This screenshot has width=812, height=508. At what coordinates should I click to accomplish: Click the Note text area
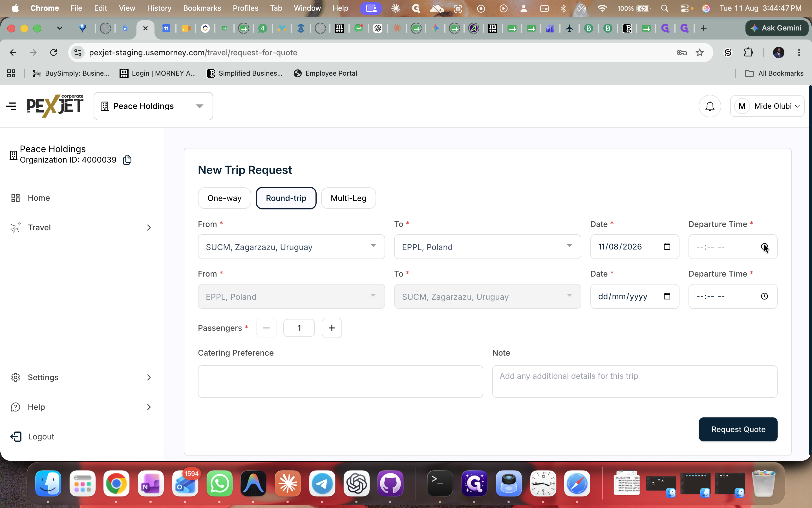pyautogui.click(x=634, y=382)
